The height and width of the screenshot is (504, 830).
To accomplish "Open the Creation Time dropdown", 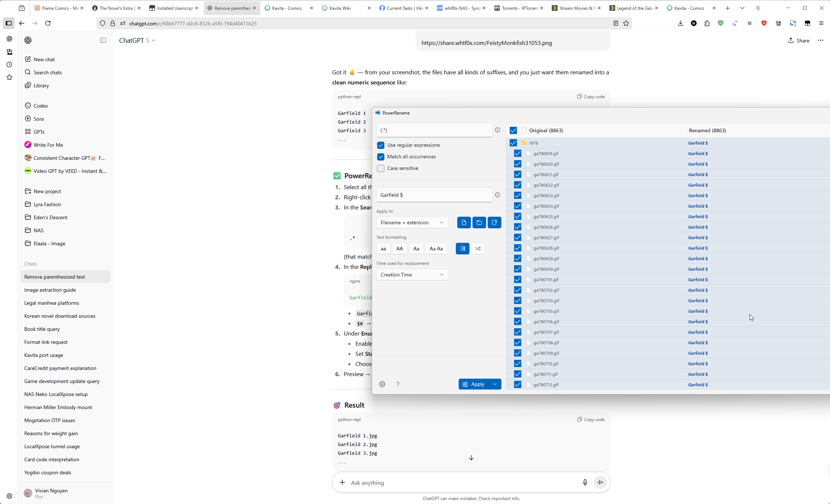I will coord(412,275).
